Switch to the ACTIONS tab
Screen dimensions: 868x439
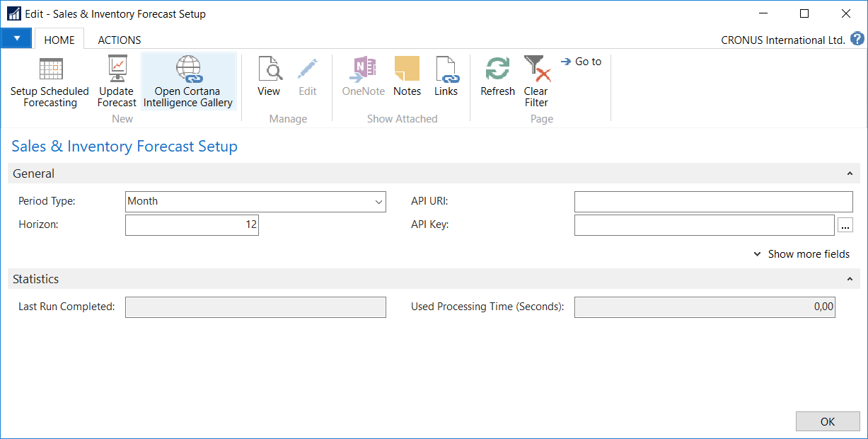click(x=120, y=40)
